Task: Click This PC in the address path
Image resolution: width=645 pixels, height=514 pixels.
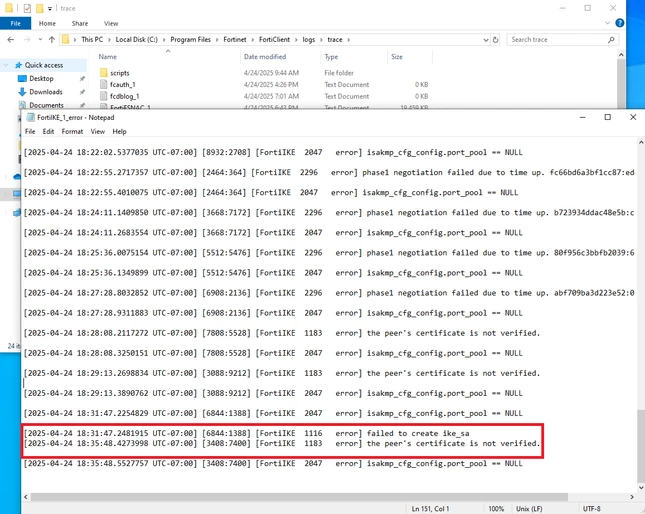Action: click(92, 39)
